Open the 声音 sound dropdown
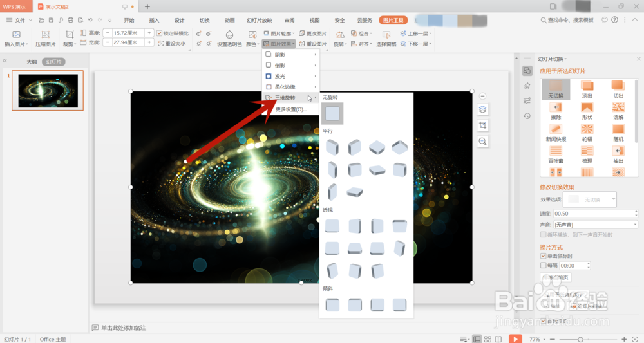Viewport: 644px width, 343px height. click(596, 225)
